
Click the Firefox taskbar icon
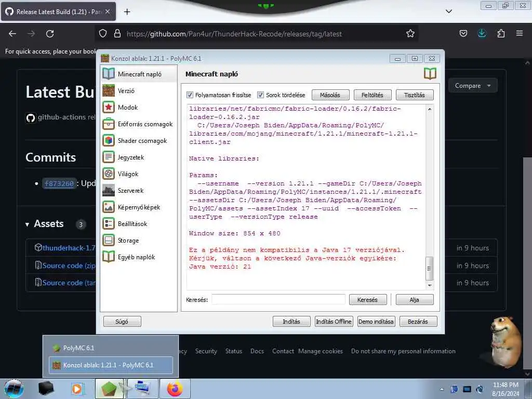[175, 389]
